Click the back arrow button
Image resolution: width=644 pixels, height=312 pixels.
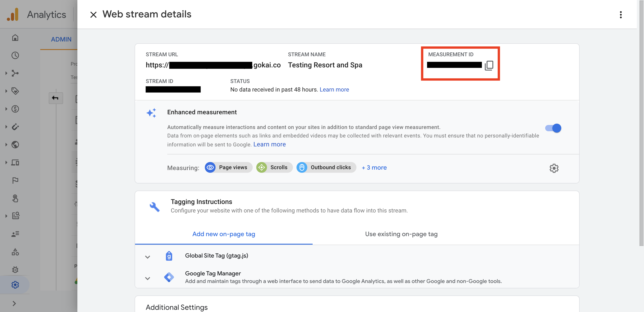[x=55, y=98]
